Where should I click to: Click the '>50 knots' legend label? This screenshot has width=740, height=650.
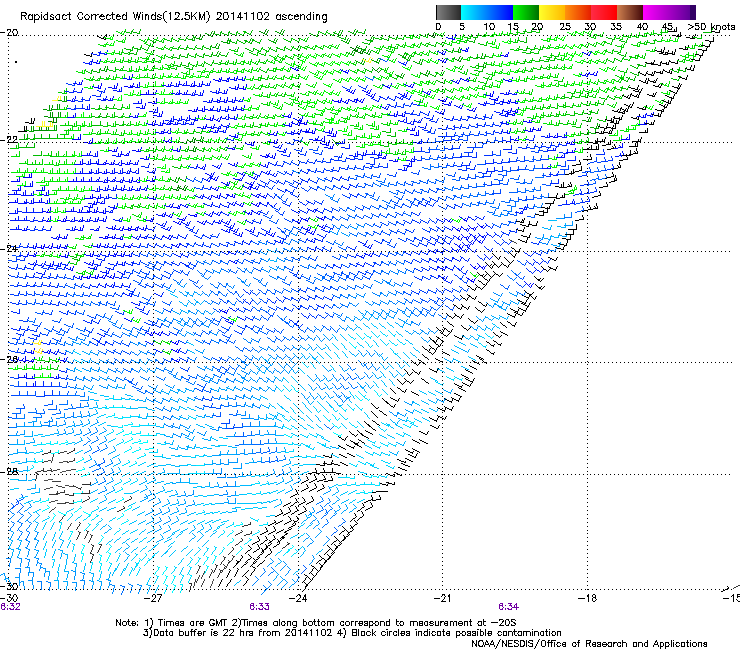(711, 27)
